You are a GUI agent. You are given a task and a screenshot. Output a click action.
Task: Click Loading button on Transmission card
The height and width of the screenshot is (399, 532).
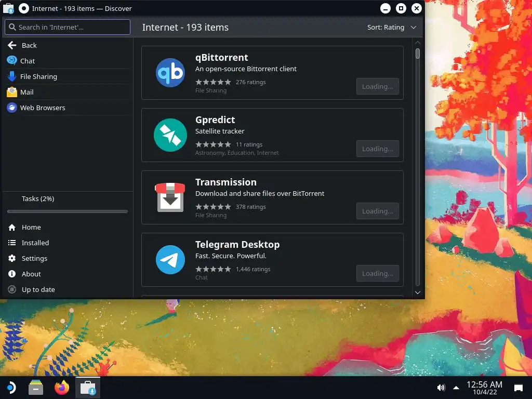click(x=378, y=211)
